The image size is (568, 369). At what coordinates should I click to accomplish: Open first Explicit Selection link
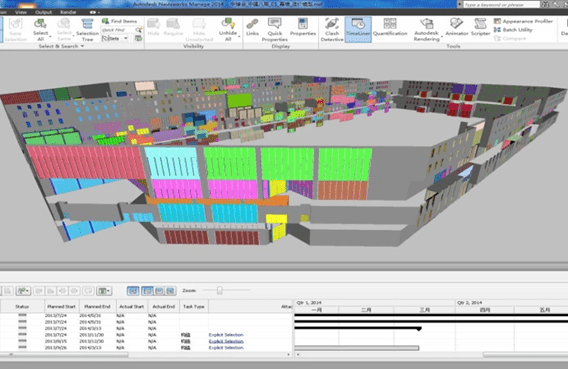pyautogui.click(x=226, y=335)
